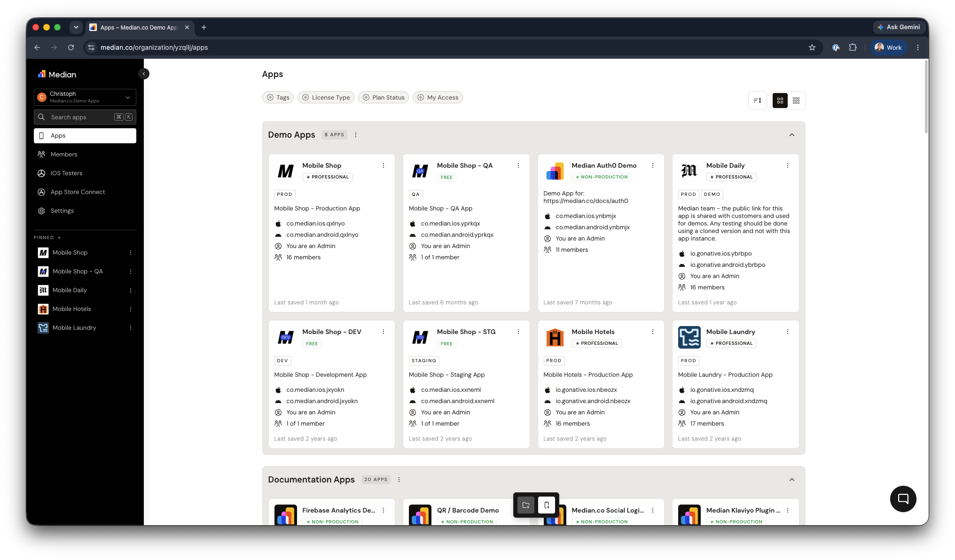This screenshot has width=955, height=560.
Task: Open sort options icon
Action: pos(757,101)
